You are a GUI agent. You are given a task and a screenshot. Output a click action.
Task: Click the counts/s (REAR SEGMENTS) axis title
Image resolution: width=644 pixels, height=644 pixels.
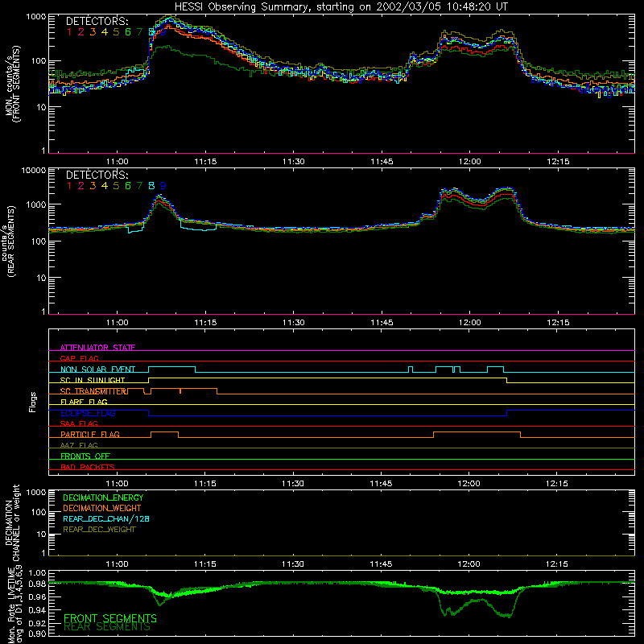point(9,241)
